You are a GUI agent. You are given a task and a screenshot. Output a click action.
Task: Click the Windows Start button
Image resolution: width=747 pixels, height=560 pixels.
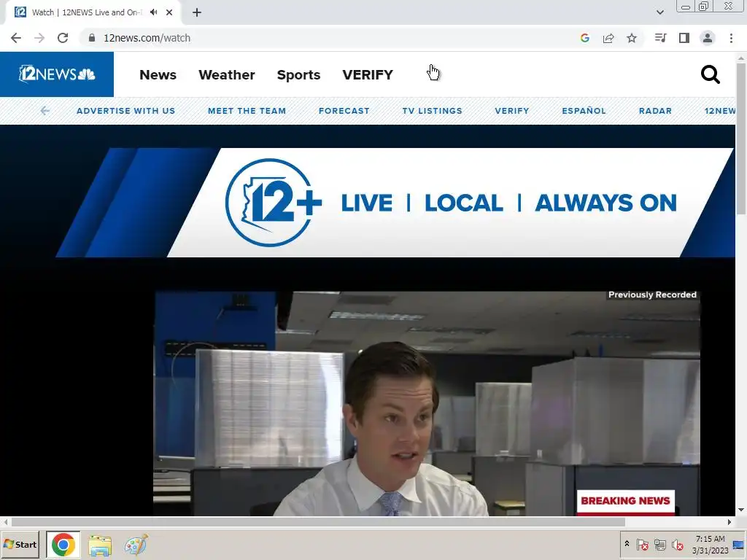20,544
